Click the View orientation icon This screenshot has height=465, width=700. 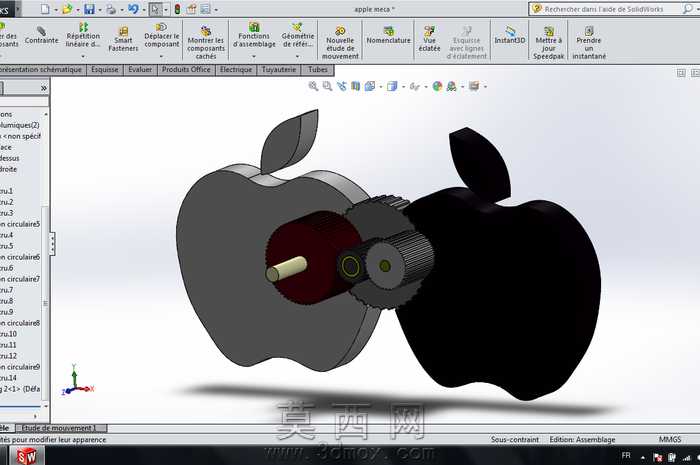[x=370, y=86]
